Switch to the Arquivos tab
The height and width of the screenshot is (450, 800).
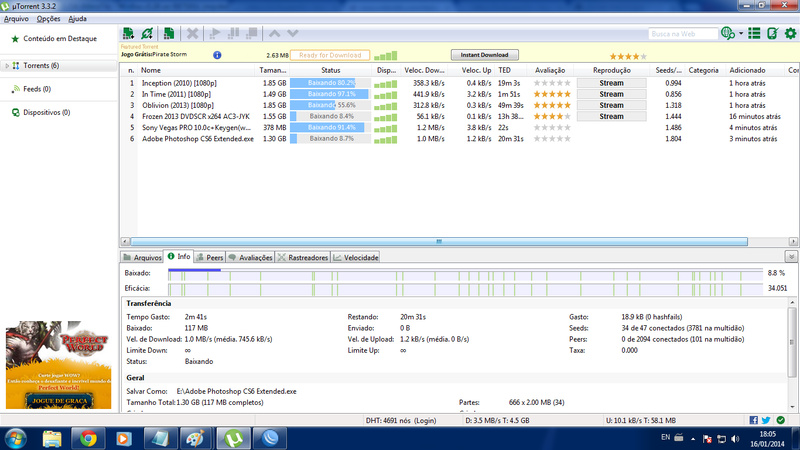(142, 258)
